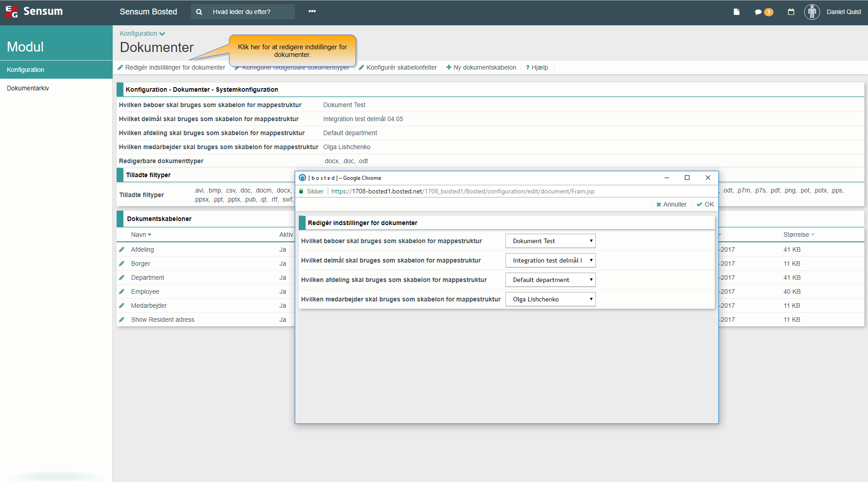Click the secure padlock icon in popup
868x484 pixels.
tap(301, 191)
